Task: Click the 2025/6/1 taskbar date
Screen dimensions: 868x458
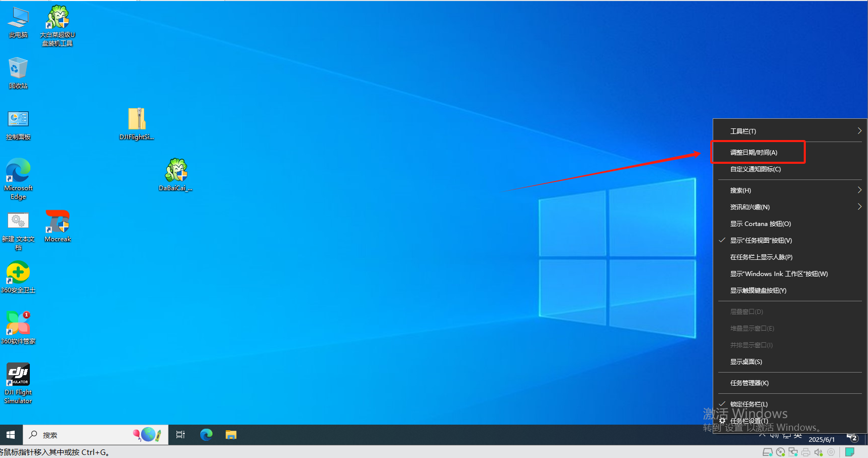Action: [x=821, y=439]
